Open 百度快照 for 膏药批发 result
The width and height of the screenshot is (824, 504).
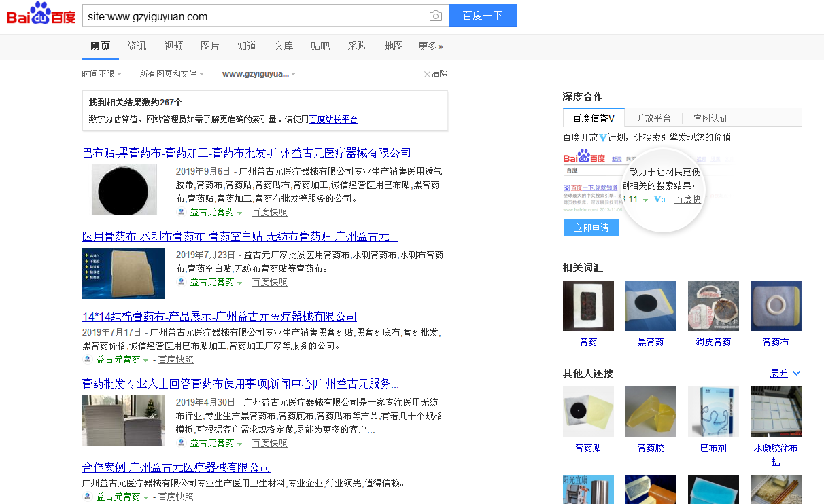[270, 443]
